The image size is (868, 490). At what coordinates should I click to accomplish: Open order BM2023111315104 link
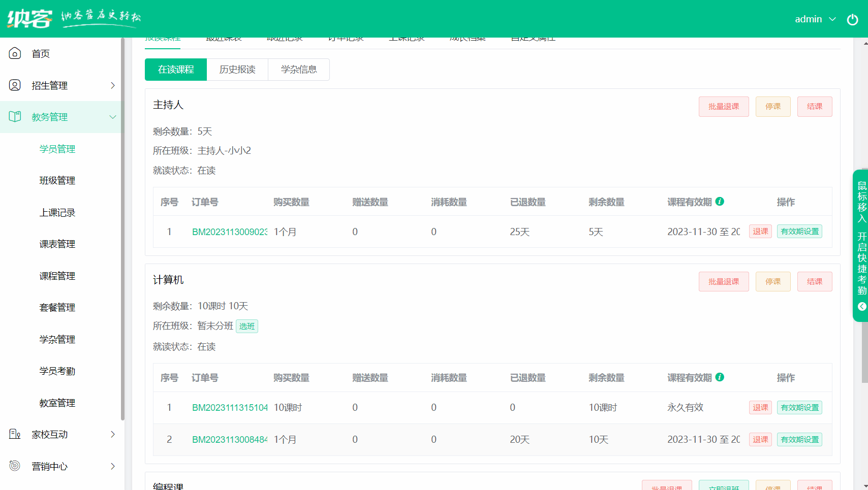click(x=229, y=407)
